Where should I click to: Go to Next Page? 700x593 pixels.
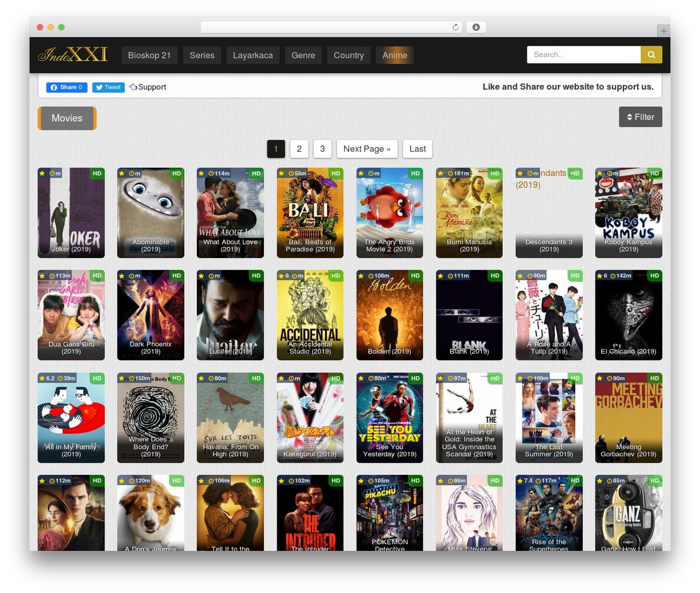tap(367, 149)
